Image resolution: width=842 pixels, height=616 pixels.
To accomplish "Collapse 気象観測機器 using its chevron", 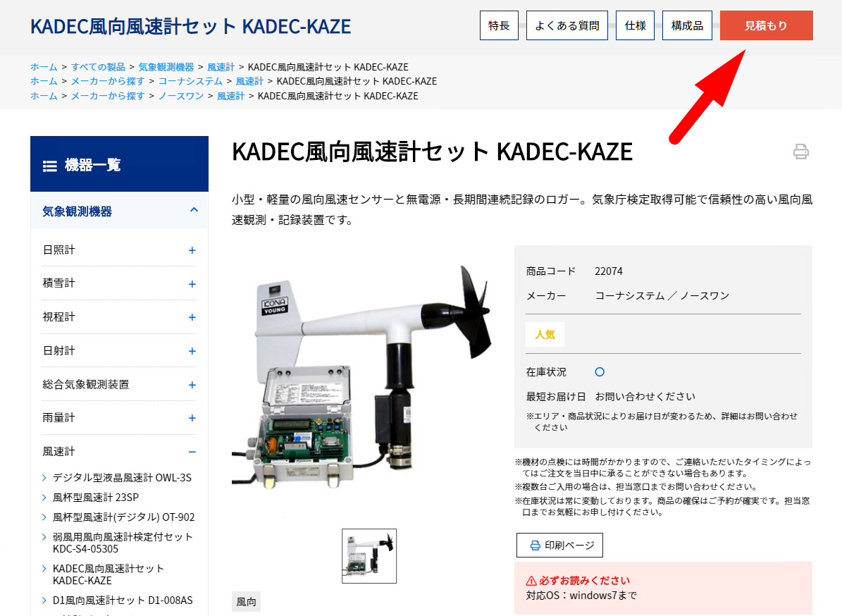I will pos(193,210).
